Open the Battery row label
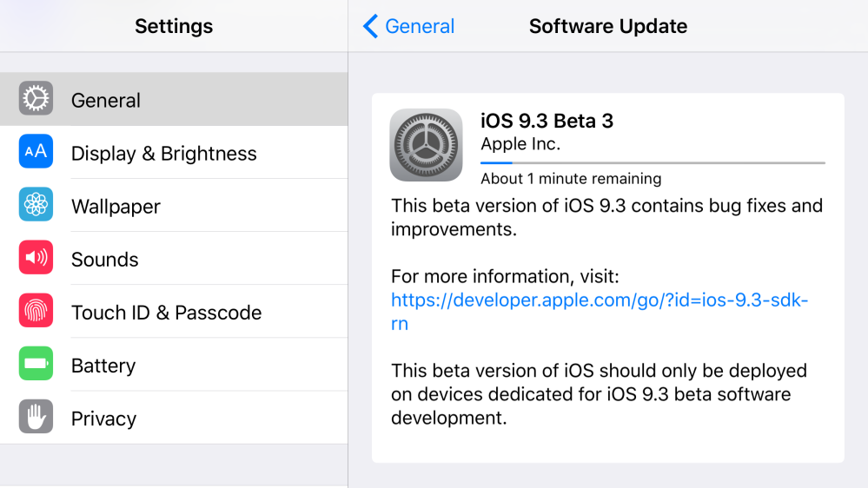The height and width of the screenshot is (488, 868). tap(103, 366)
